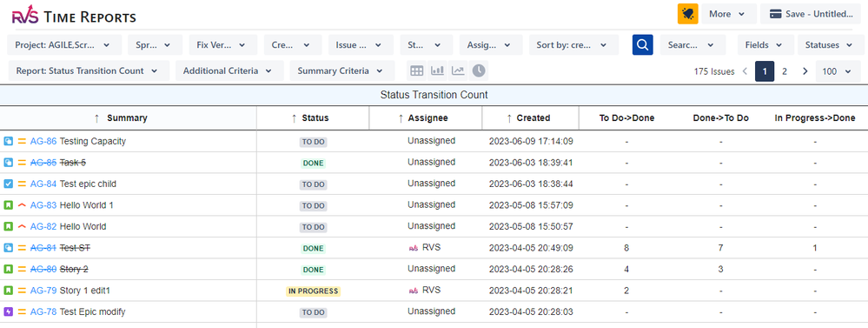
Task: Open the Search... options dropdown
Action: [x=692, y=45]
